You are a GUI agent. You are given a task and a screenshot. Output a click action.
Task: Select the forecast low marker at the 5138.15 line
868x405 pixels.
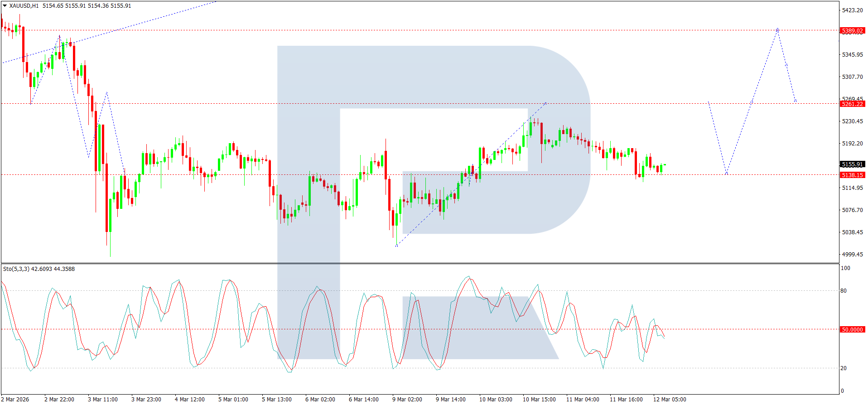pos(727,174)
